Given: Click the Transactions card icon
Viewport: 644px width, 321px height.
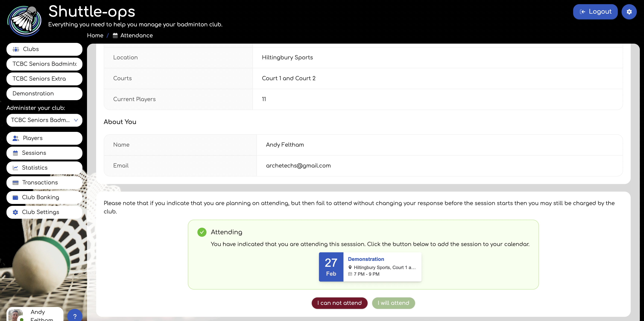Looking at the screenshot, I should 16,183.
